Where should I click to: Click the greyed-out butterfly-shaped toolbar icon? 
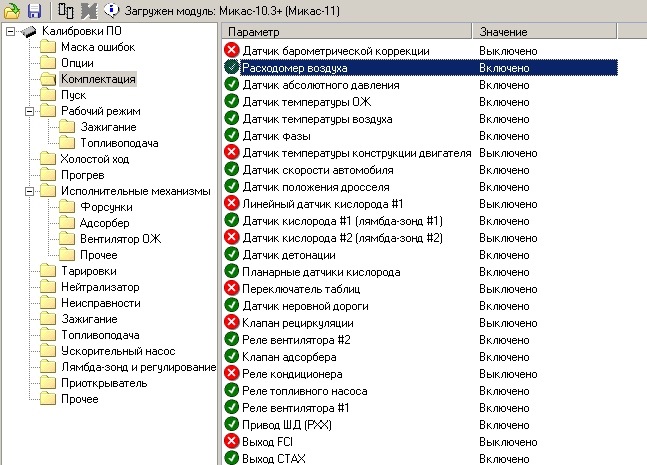click(89, 11)
